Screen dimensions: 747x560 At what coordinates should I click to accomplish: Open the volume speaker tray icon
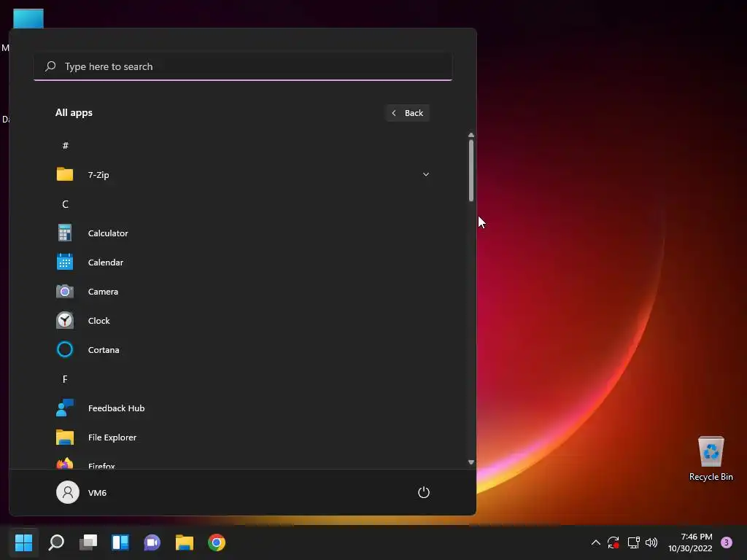(x=651, y=542)
